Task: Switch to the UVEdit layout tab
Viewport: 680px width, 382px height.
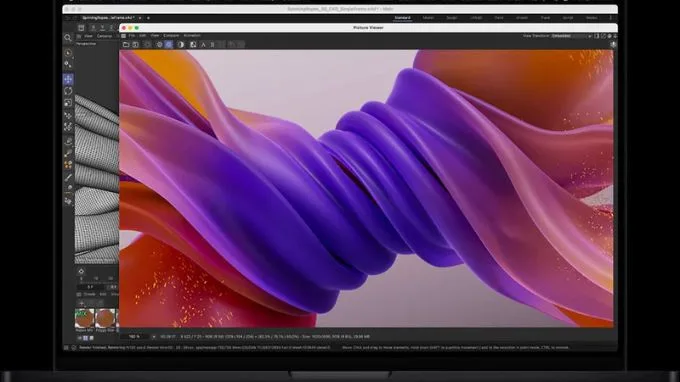Action: pos(476,18)
